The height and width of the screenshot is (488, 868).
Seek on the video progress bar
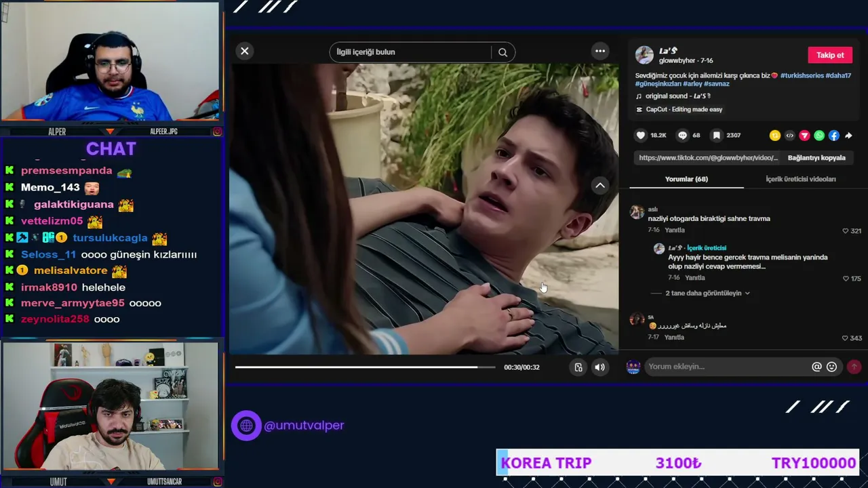point(366,367)
